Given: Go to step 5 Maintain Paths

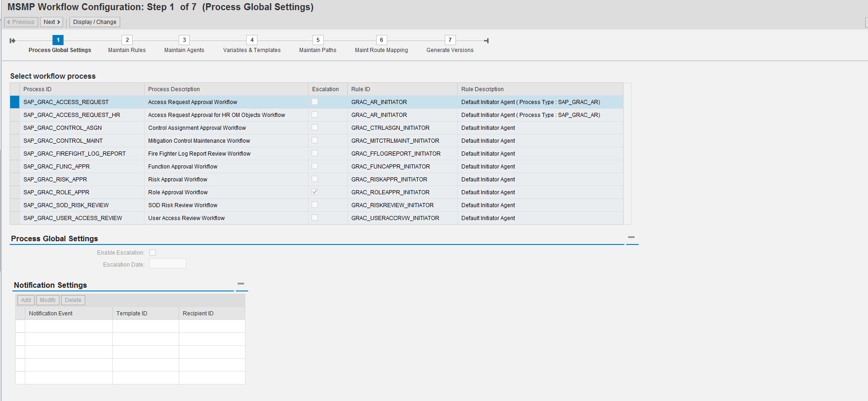Looking at the screenshot, I should [x=318, y=40].
